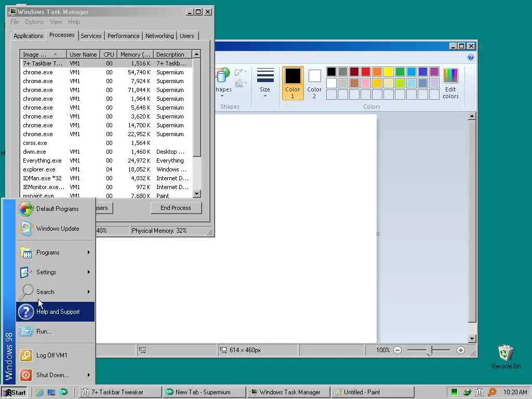Switch to 7+ Taskbar Tweaker taskbar button
Screen dimensions: 532x399
(120, 392)
